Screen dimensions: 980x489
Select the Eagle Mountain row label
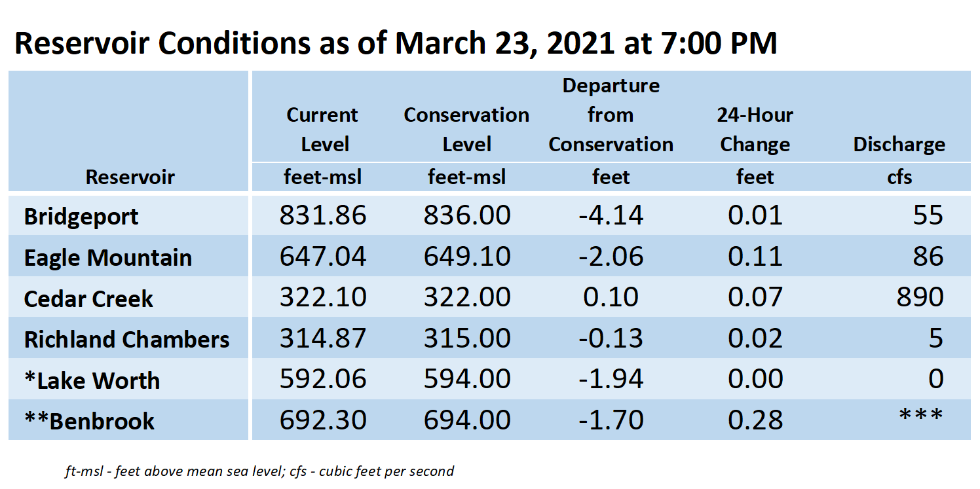[x=108, y=257]
